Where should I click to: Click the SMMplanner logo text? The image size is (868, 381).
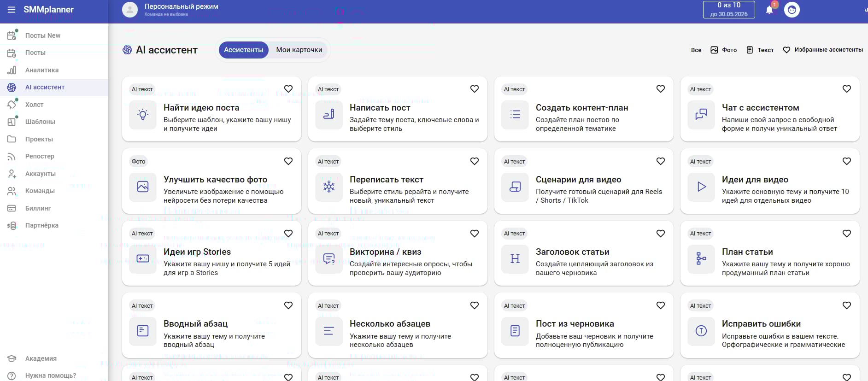[x=48, y=10]
